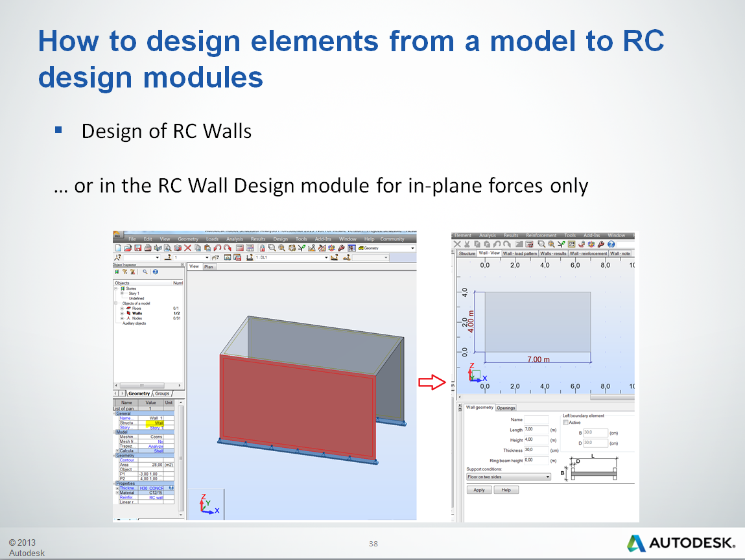Open the 1 : DL1 load case dropdown
Viewport: 745px width, 560px height.
coord(326,257)
